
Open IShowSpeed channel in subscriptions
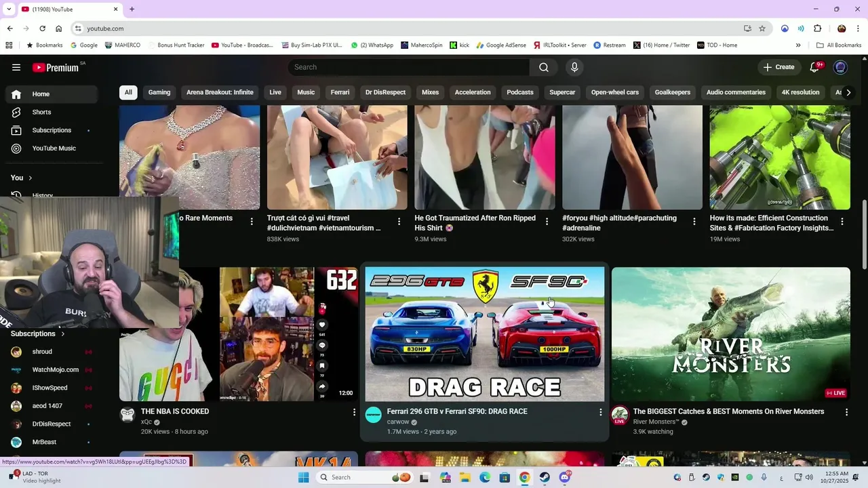[x=52, y=388]
